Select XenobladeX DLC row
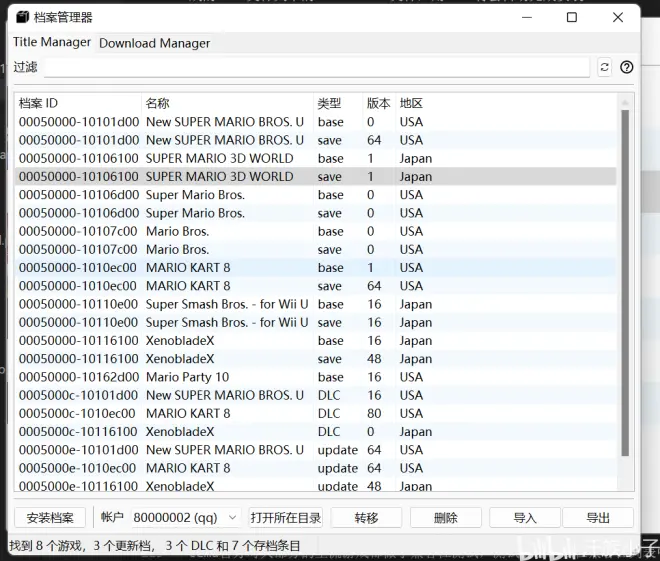Image resolution: width=660 pixels, height=561 pixels. click(316, 432)
